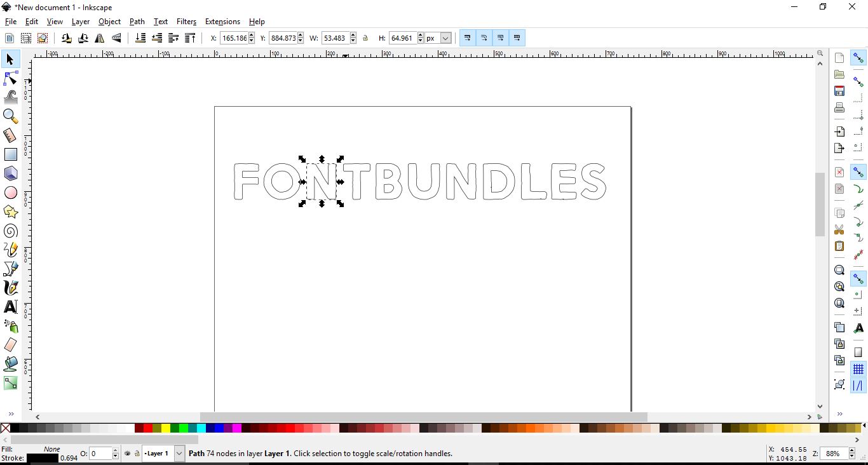Select the Gradient tool
Viewport: 868px width, 465px height.
pyautogui.click(x=10, y=383)
